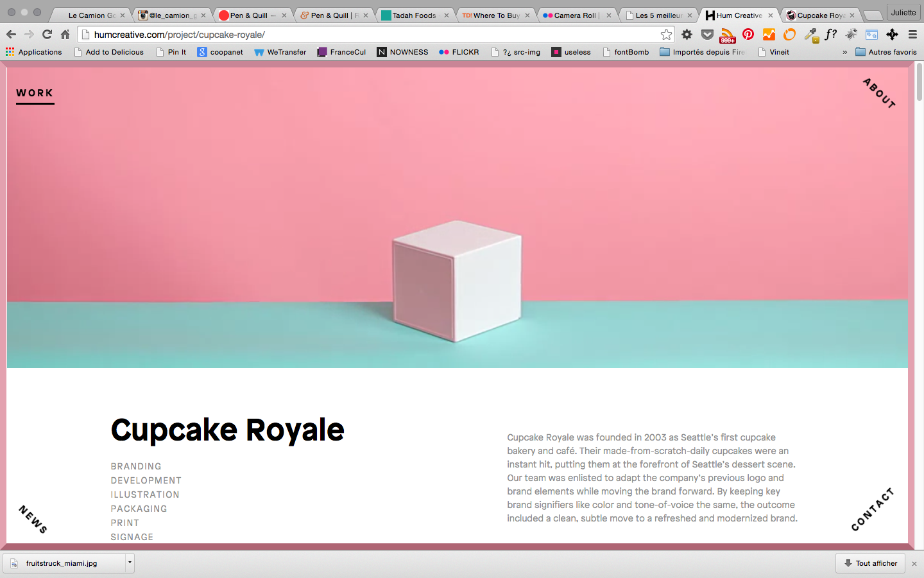Activate the eyedropper color picker extension
The image size is (924, 578).
[x=811, y=35]
